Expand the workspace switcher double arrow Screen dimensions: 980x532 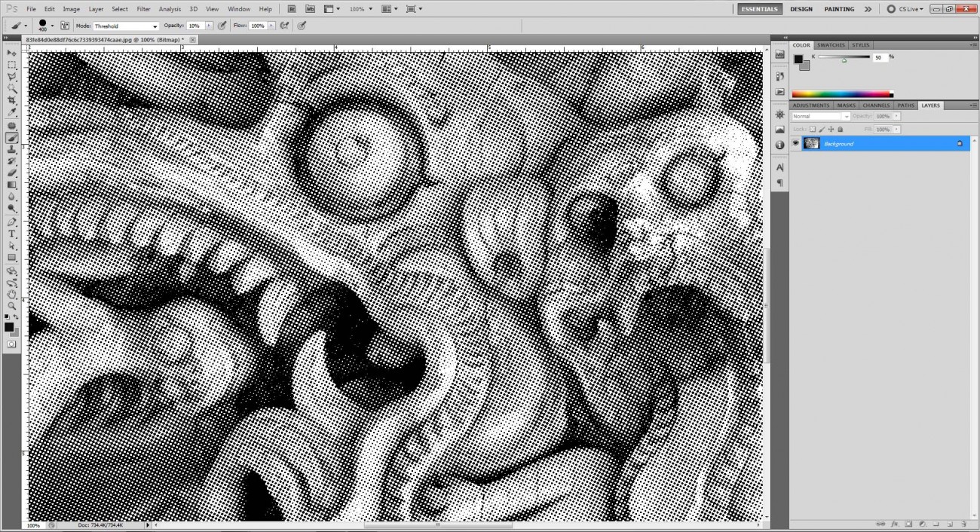coord(868,9)
